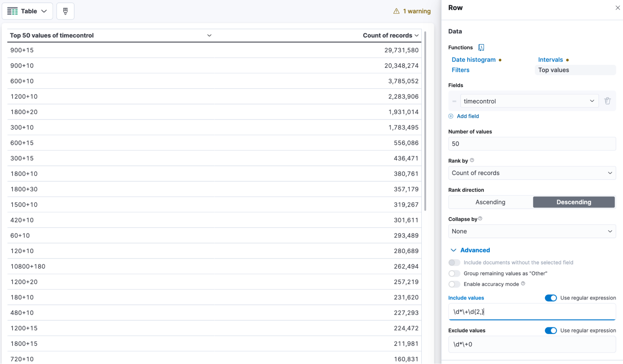The image size is (623, 364).
Task: Expand the Collapse by dropdown
Action: click(x=532, y=231)
